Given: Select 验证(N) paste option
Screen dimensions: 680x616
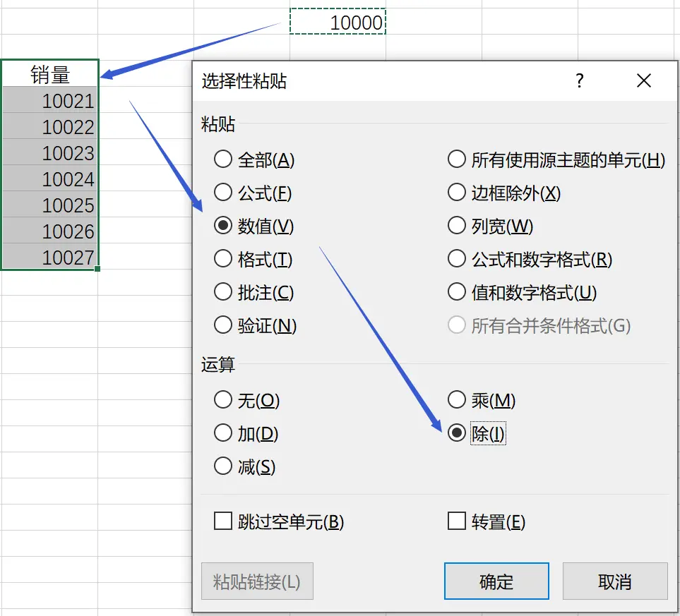Looking at the screenshot, I should coord(223,325).
